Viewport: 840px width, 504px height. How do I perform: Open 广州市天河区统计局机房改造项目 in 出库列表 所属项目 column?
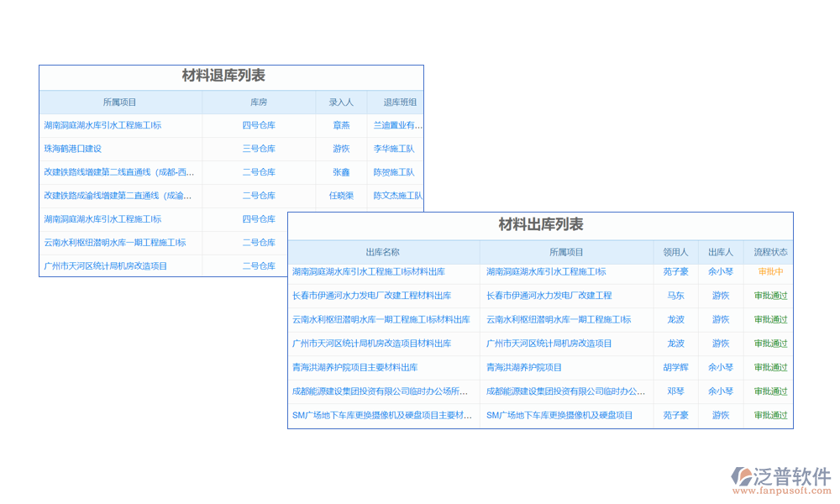(549, 344)
